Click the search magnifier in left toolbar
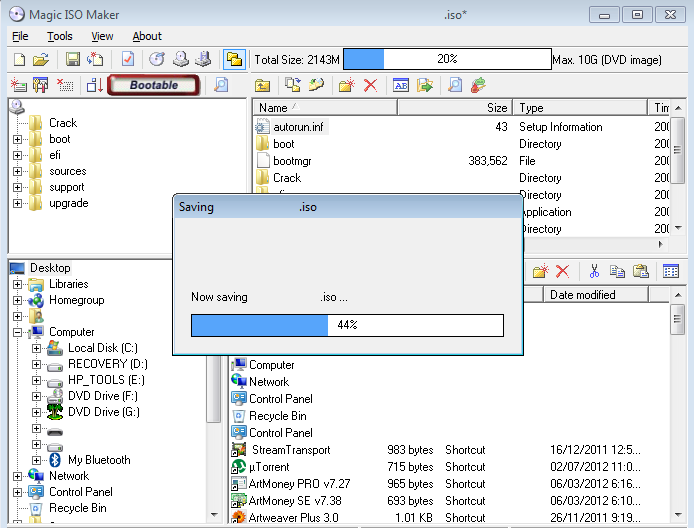This screenshot has height=528, width=694. pos(221,85)
